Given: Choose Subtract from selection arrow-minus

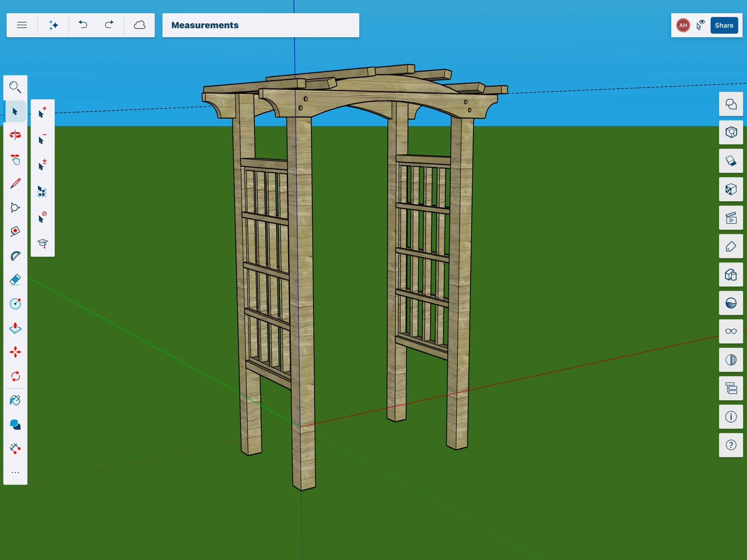Looking at the screenshot, I should click(43, 139).
